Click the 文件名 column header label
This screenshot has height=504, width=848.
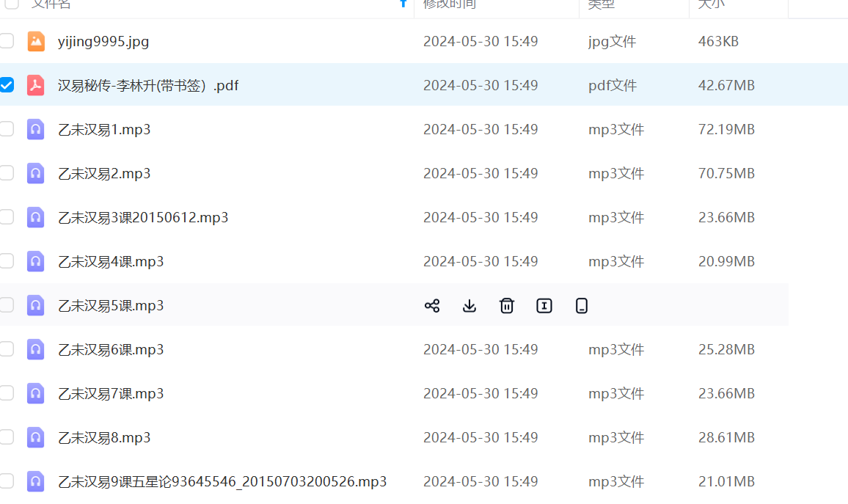click(51, 4)
